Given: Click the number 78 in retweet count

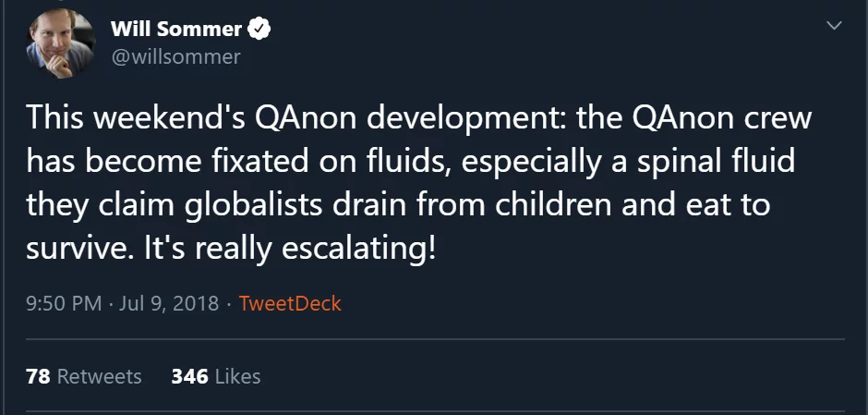Looking at the screenshot, I should click(x=38, y=376).
